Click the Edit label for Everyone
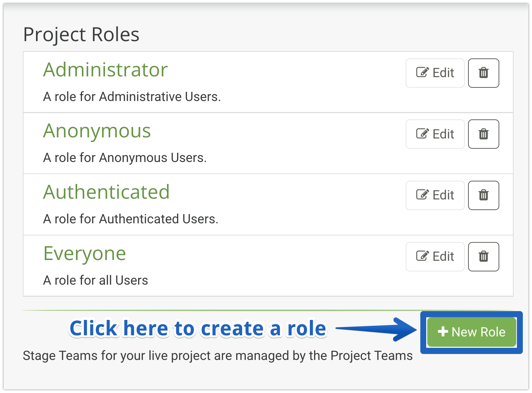 click(443, 256)
